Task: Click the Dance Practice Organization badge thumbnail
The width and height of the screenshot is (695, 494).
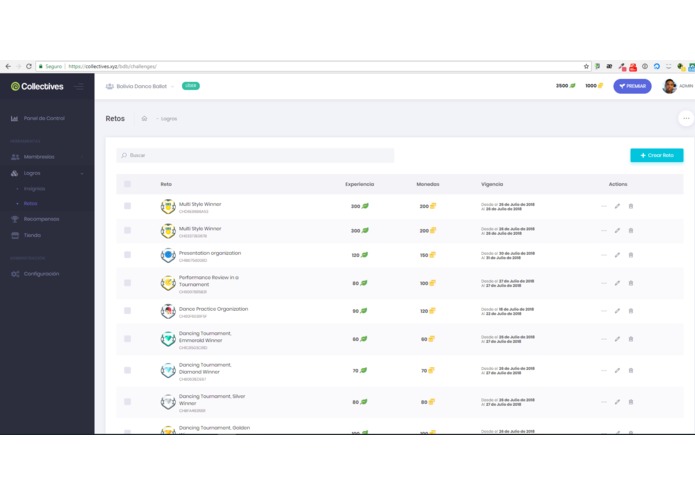Action: click(168, 311)
